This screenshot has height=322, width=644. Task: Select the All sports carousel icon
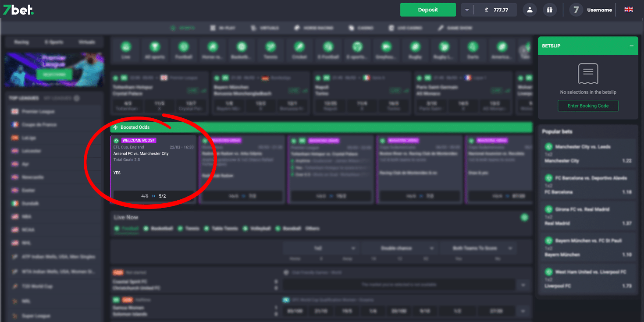pyautogui.click(x=154, y=50)
